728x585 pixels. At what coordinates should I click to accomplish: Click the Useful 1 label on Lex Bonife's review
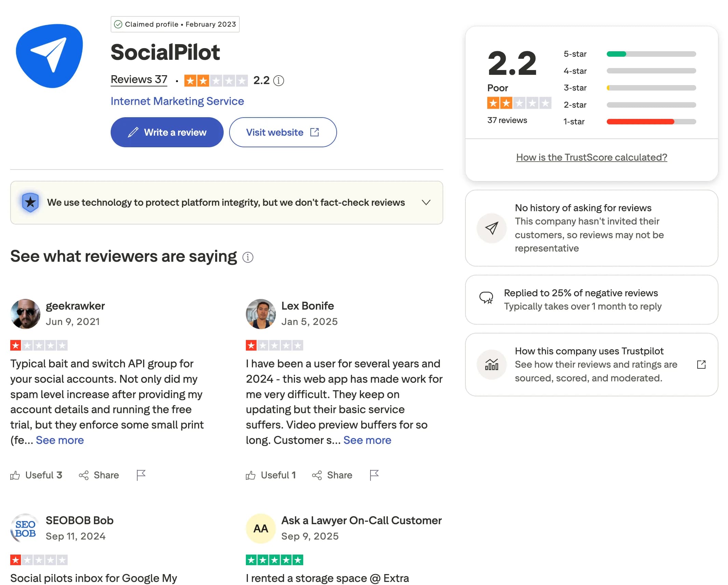click(x=278, y=475)
